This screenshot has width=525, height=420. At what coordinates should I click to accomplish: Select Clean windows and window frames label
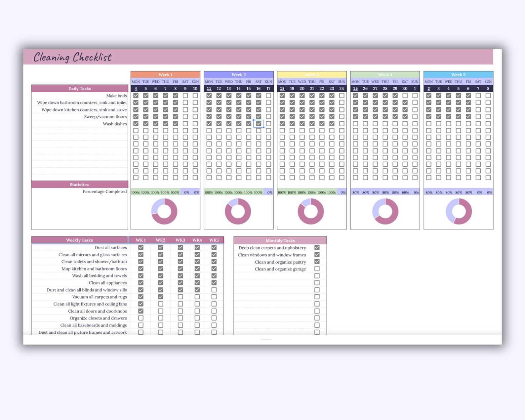point(272,255)
